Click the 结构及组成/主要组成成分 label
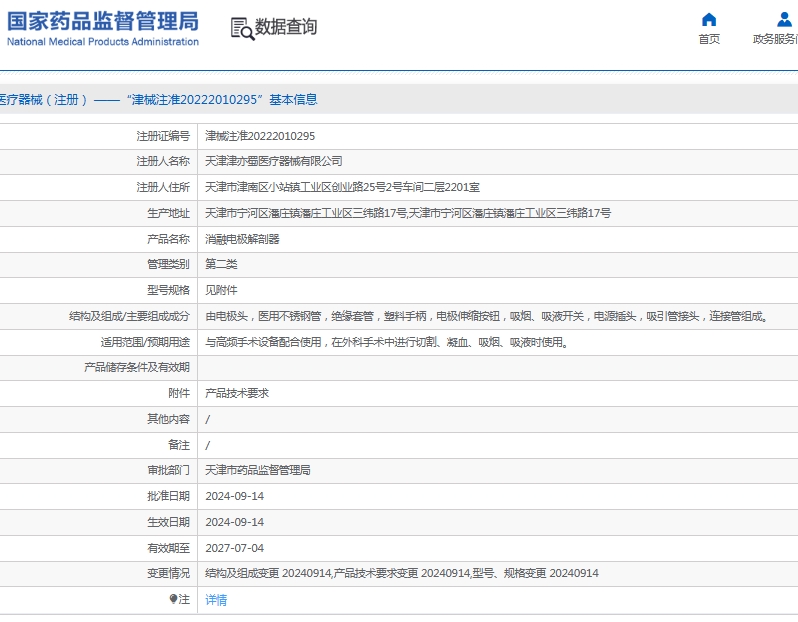798x622 pixels. [x=129, y=316]
